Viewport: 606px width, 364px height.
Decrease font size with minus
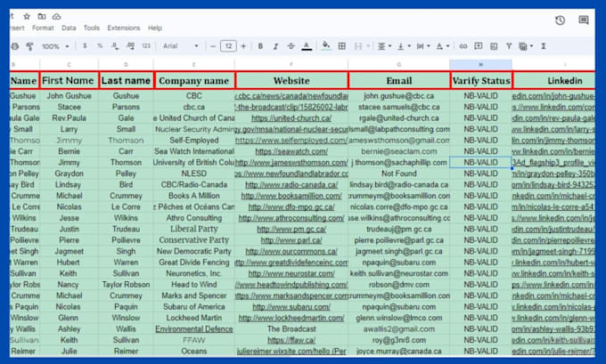click(213, 46)
